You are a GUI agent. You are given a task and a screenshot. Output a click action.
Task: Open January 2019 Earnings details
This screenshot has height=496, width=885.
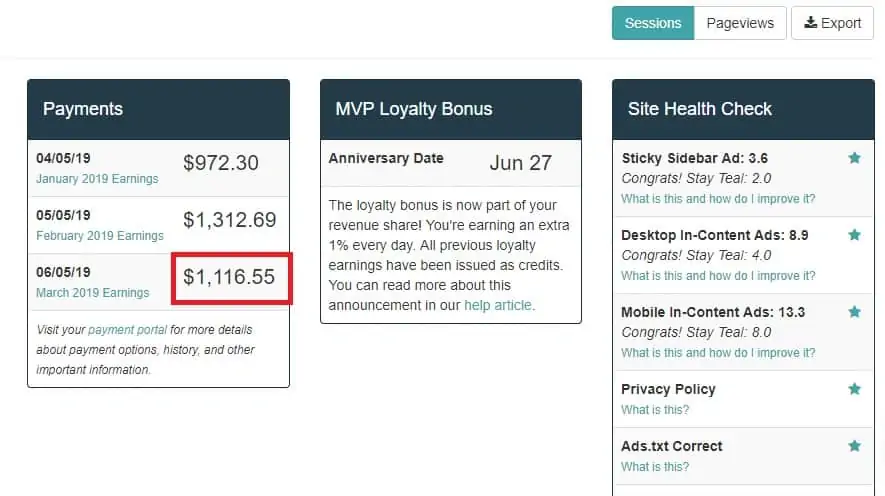click(x=97, y=179)
